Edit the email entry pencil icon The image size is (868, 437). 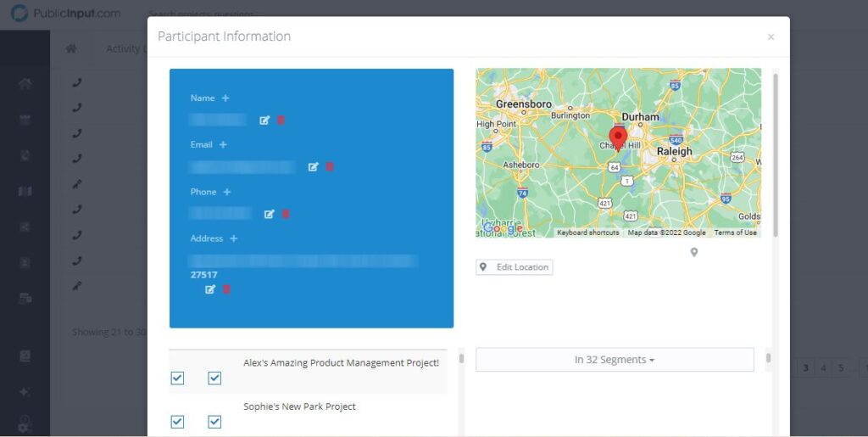tap(313, 167)
